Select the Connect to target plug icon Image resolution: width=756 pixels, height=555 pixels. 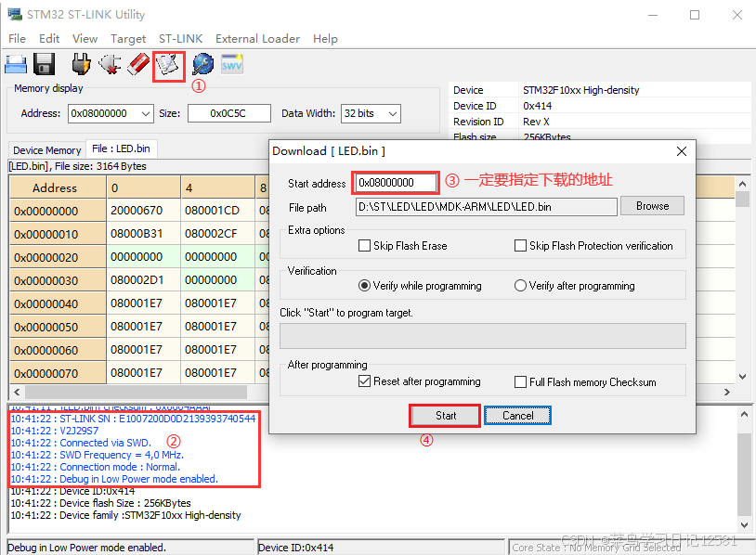tap(81, 63)
